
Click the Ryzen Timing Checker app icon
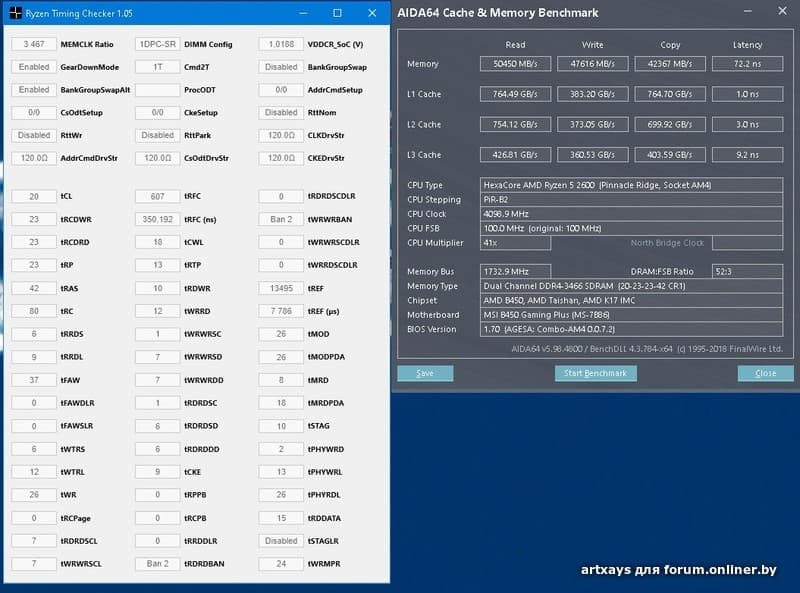coord(14,13)
